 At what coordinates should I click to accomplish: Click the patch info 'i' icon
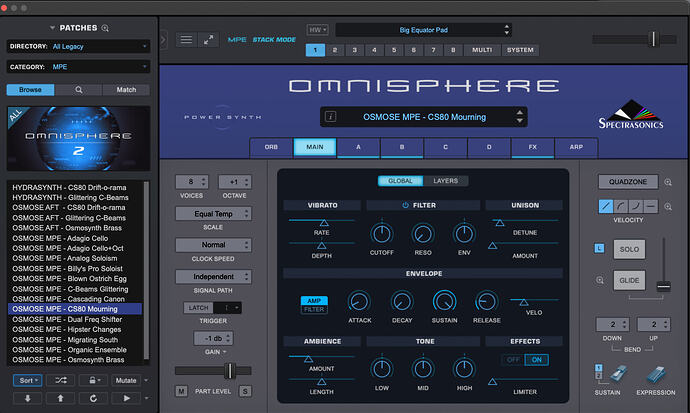point(330,117)
